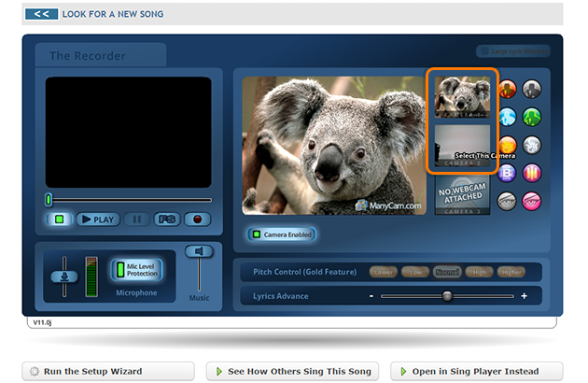This screenshot has height=383, width=588.
Task: Set pitch control to Normal
Action: pos(447,272)
